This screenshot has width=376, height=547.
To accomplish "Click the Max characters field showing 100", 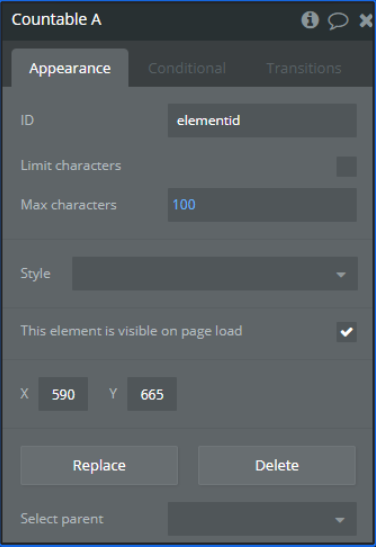I will [x=262, y=205].
